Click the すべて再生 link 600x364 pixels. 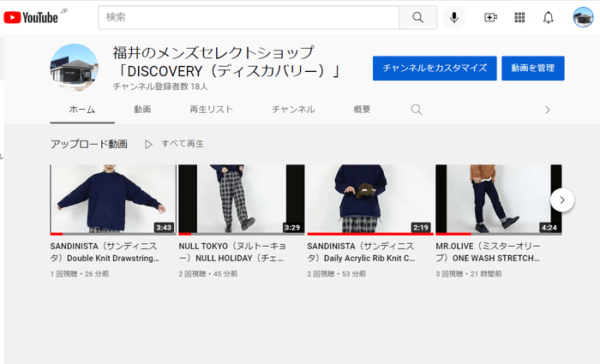(183, 144)
